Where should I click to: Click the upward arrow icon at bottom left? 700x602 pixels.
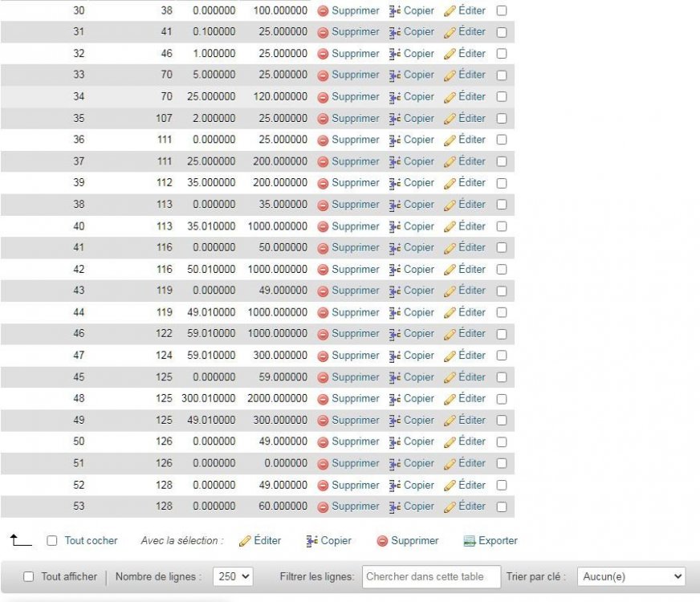21,541
